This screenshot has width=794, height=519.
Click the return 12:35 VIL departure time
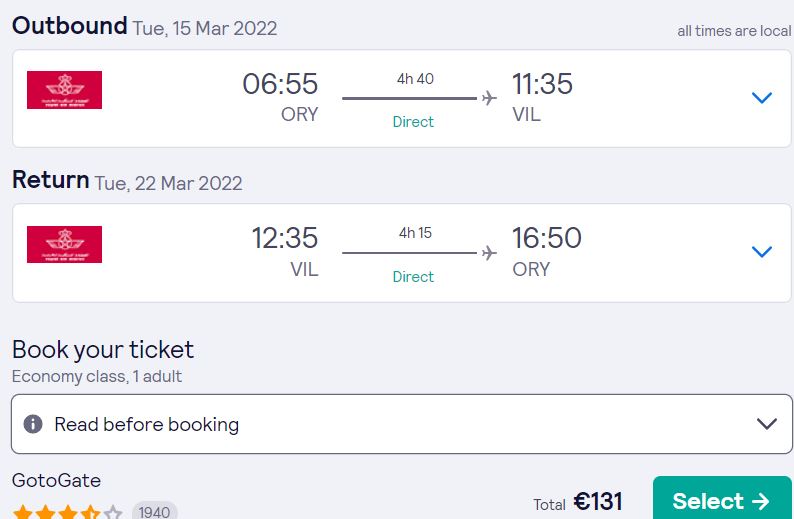tap(285, 252)
